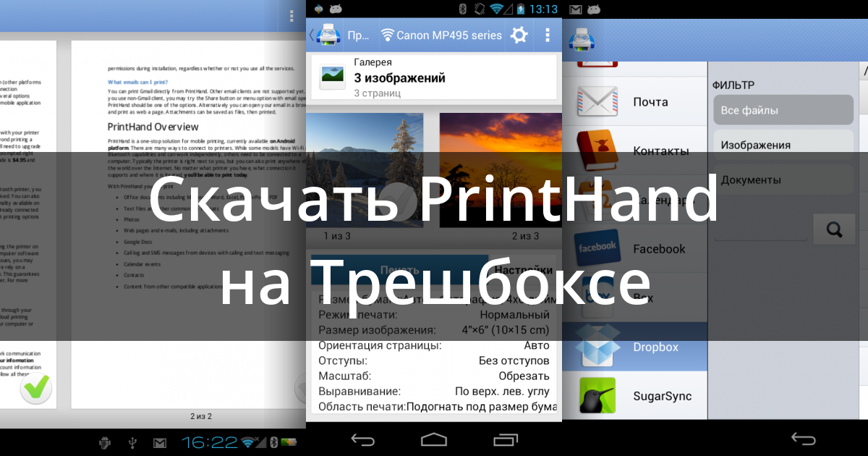Tap the Android home navigation button

tap(434, 439)
